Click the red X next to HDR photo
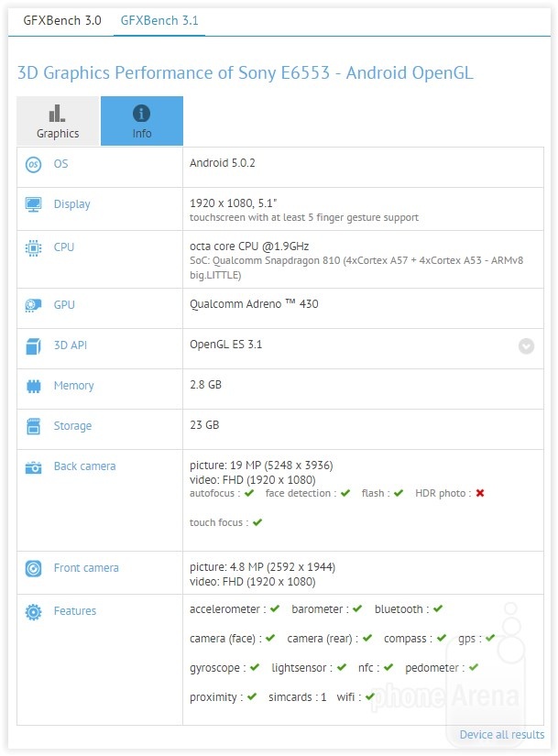Image resolution: width=558 pixels, height=756 pixels. 480,493
